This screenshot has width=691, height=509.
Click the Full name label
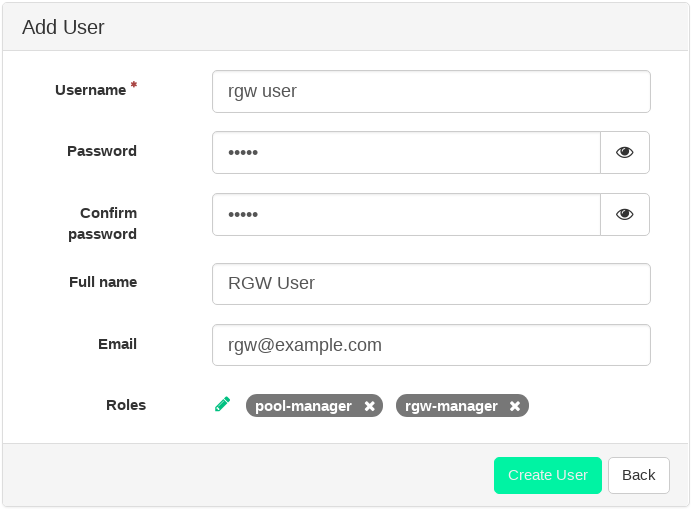[103, 282]
